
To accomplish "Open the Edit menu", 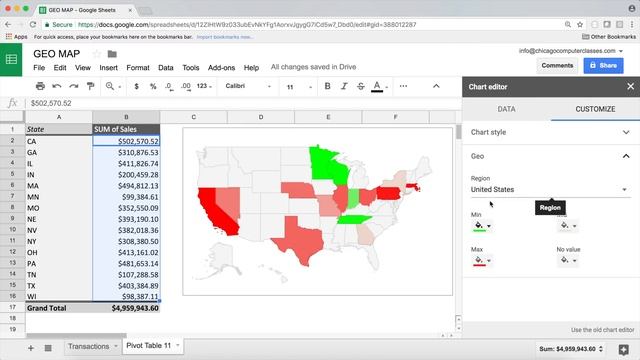I will click(60, 68).
